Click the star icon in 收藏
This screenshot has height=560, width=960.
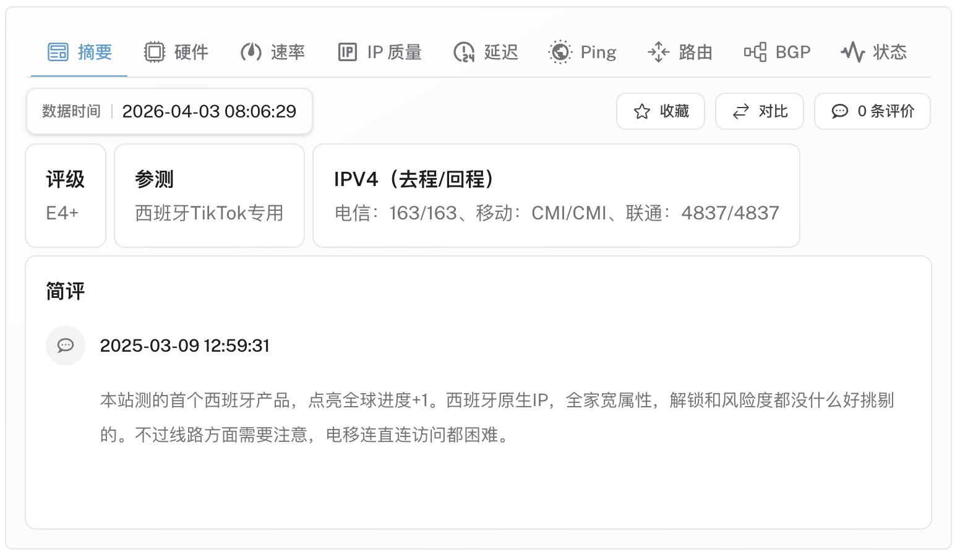pyautogui.click(x=642, y=111)
